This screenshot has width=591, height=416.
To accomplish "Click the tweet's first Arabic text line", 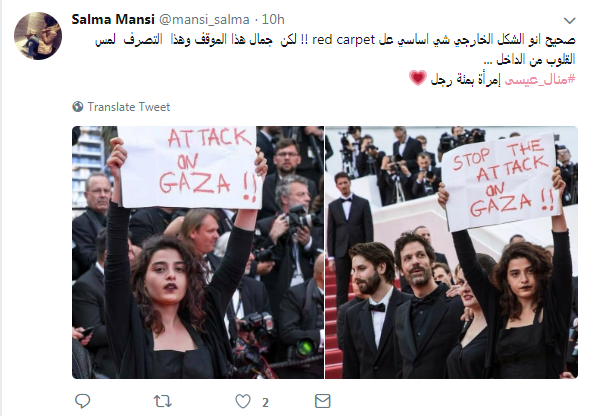I will tap(335, 40).
